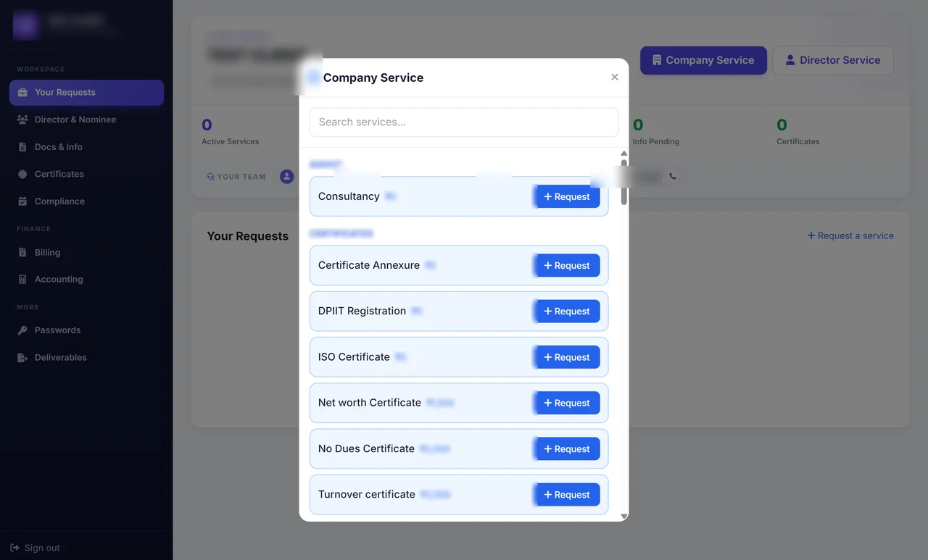
Task: Click the key icon beside Passwords
Action: point(22,330)
